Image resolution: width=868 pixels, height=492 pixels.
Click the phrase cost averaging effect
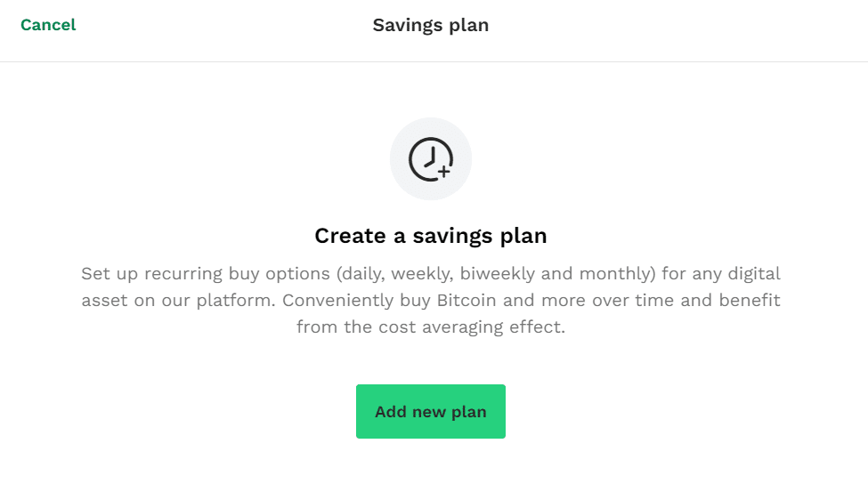pyautogui.click(x=472, y=327)
